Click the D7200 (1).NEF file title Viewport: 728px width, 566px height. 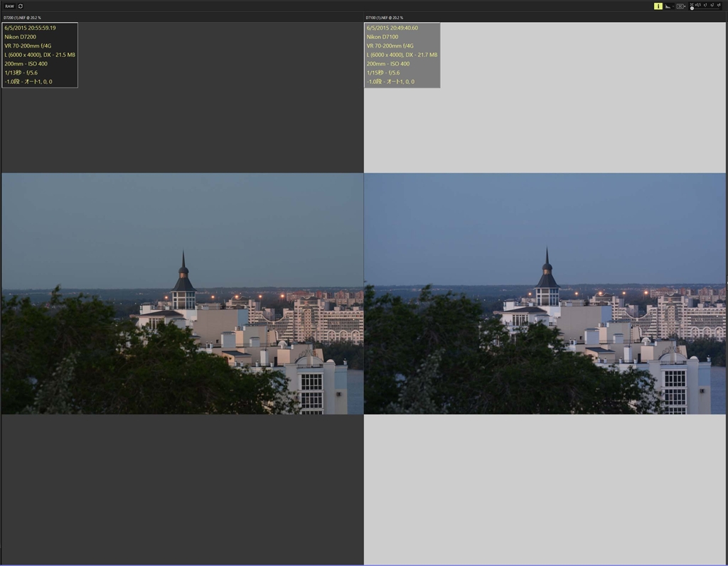pos(22,18)
